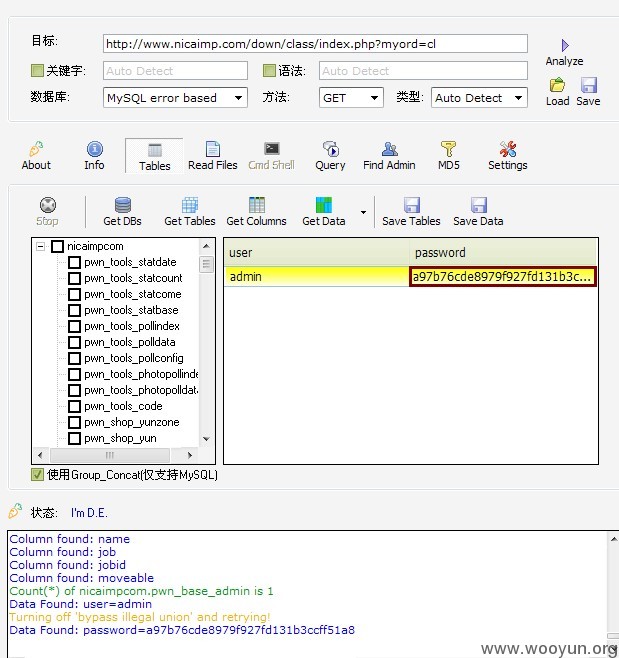The height and width of the screenshot is (658, 619).
Task: Collapse the nicaimpcom tree node
Action: (x=41, y=246)
